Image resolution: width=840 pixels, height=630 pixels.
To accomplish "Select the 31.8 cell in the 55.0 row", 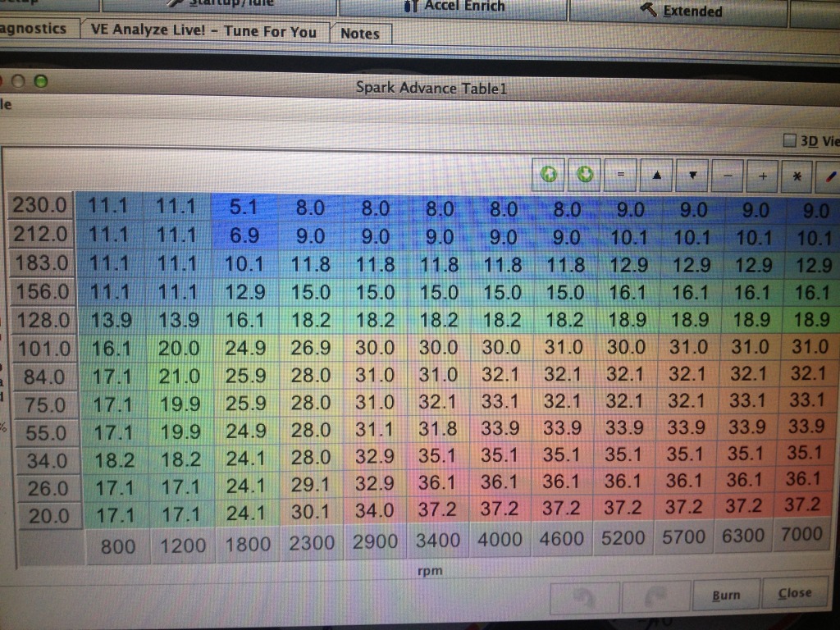I will (x=438, y=429).
